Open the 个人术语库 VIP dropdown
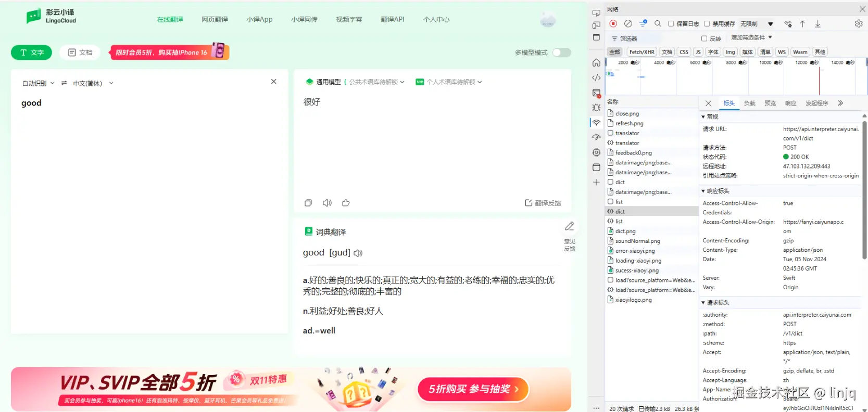The height and width of the screenshot is (412, 868). (449, 82)
